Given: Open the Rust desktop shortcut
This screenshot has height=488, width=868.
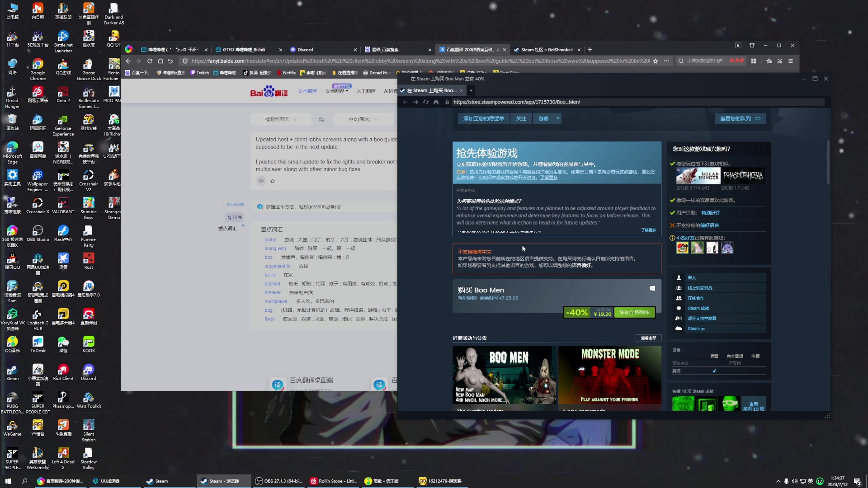Looking at the screenshot, I should pos(89,261).
